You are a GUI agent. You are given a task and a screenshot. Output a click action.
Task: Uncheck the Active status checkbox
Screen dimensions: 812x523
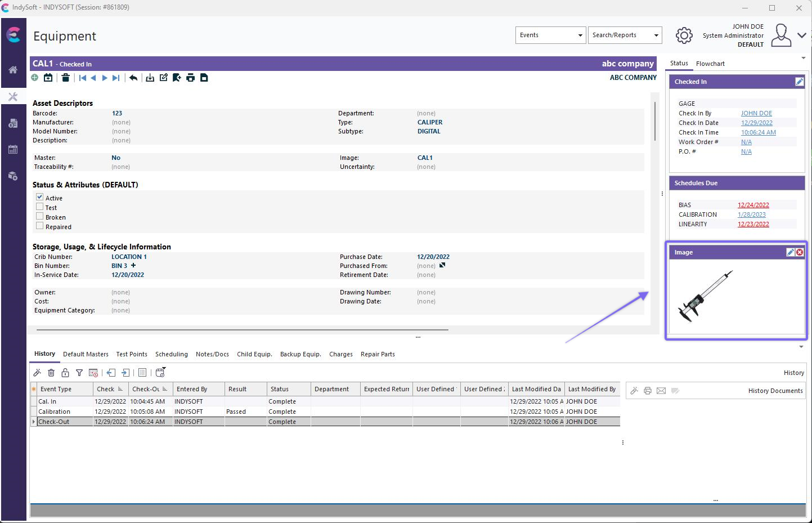point(40,197)
